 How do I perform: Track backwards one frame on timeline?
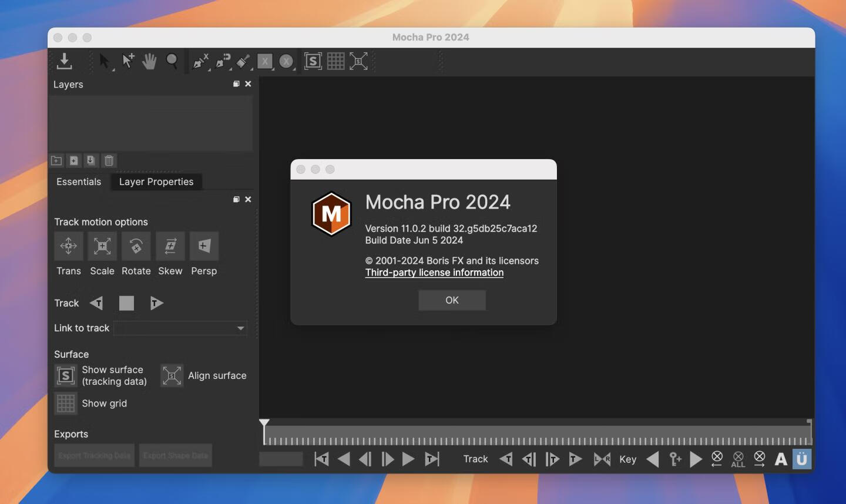pos(529,459)
